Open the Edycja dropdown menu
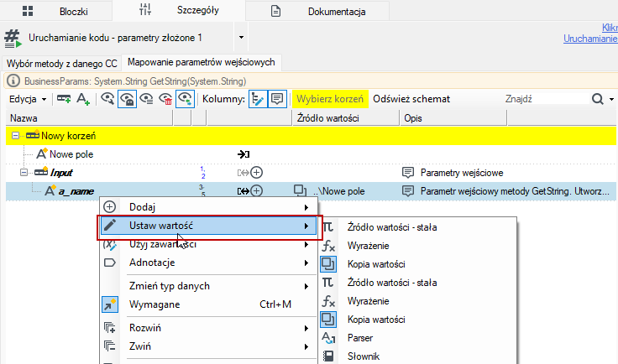The width and height of the screenshot is (618, 364). (x=28, y=99)
